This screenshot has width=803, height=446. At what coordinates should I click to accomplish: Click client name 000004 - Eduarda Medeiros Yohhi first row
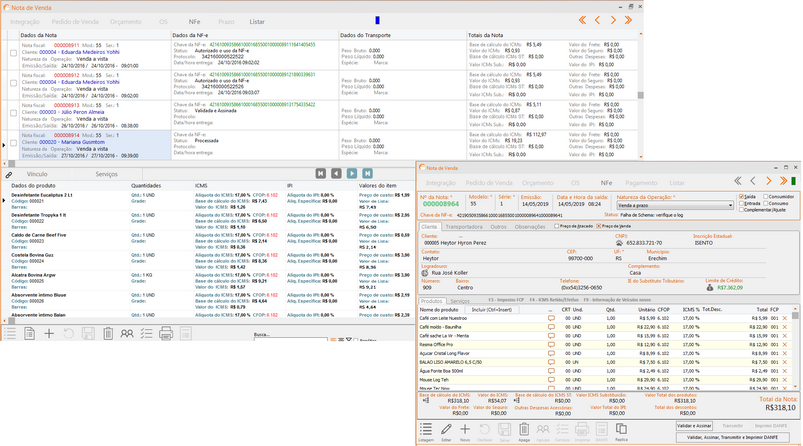coord(79,52)
